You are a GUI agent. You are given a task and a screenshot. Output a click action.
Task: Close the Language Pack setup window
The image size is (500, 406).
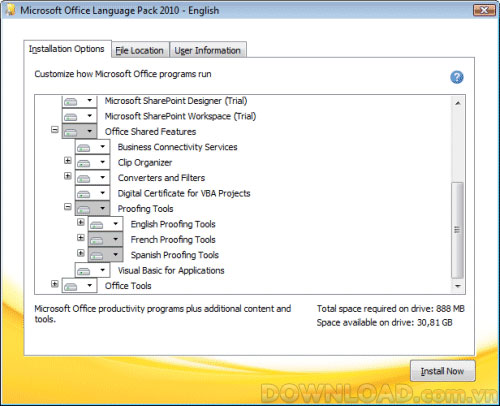point(484,10)
